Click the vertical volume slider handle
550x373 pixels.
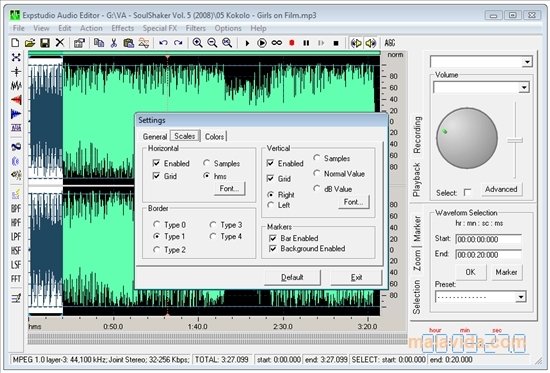pyautogui.click(x=515, y=140)
